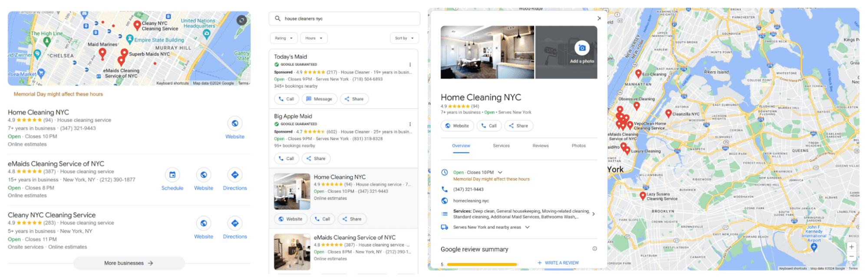Open the Rating filter dropdown
The width and height of the screenshot is (868, 277).
(284, 38)
